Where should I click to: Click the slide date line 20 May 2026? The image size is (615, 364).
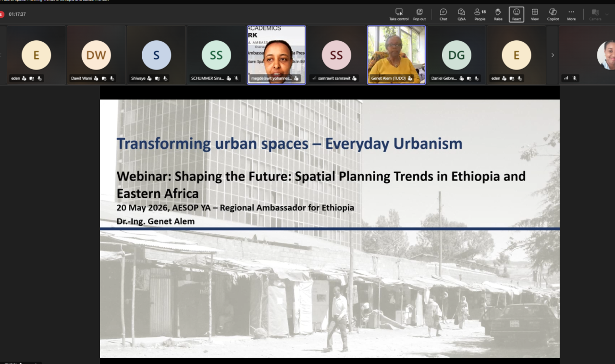235,207
